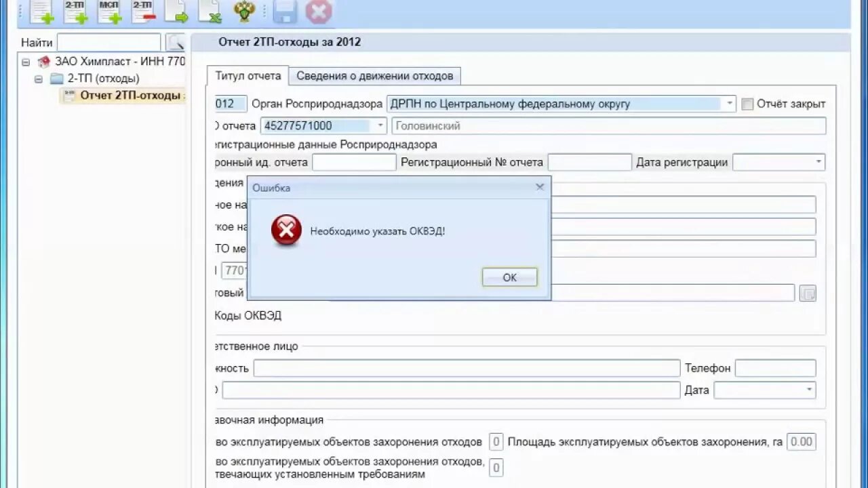This screenshot has width=868, height=488.
Task: Click the red cancel toolbar icon
Action: pos(319,12)
